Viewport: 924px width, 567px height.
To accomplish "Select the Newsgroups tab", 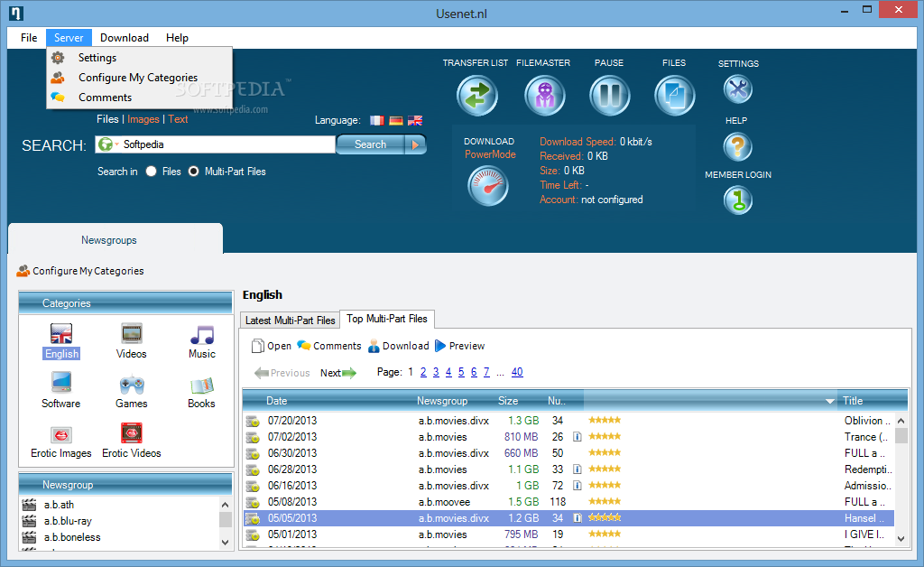I will pos(115,239).
